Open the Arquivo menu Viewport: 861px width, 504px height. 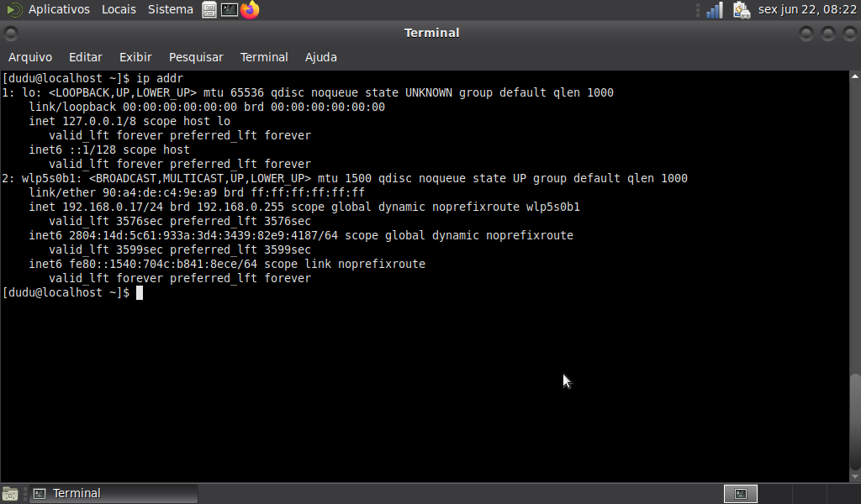pyautogui.click(x=30, y=57)
